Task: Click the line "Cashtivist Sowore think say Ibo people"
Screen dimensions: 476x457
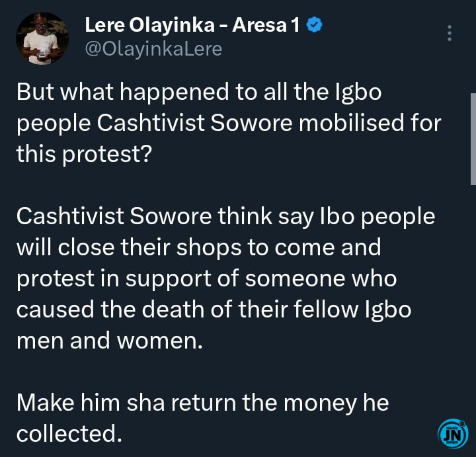Action: click(225, 217)
